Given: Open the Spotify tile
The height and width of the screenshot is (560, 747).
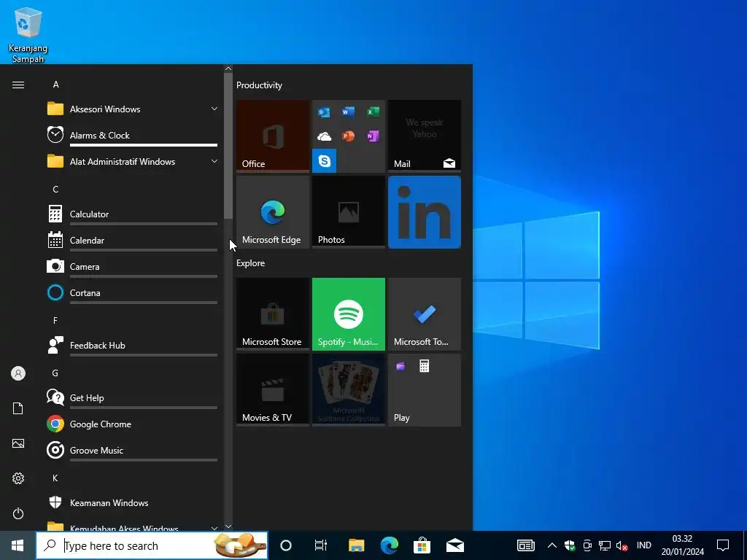Looking at the screenshot, I should tap(349, 314).
